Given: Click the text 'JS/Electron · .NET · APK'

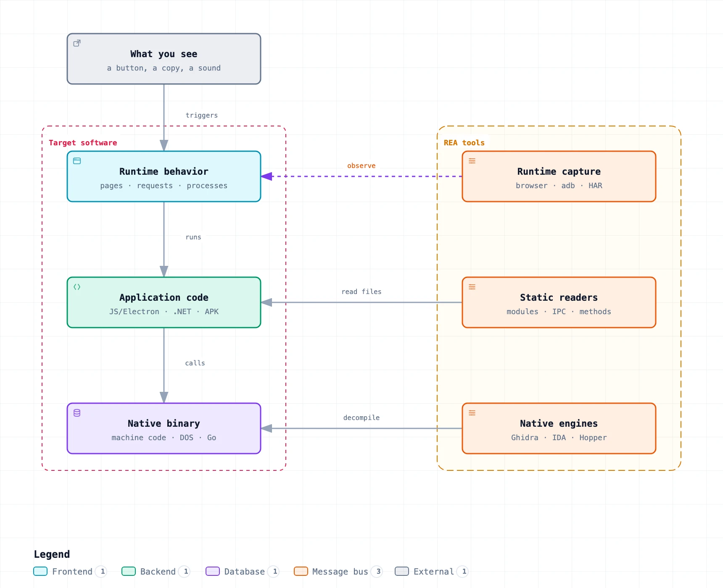Looking at the screenshot, I should point(164,312).
